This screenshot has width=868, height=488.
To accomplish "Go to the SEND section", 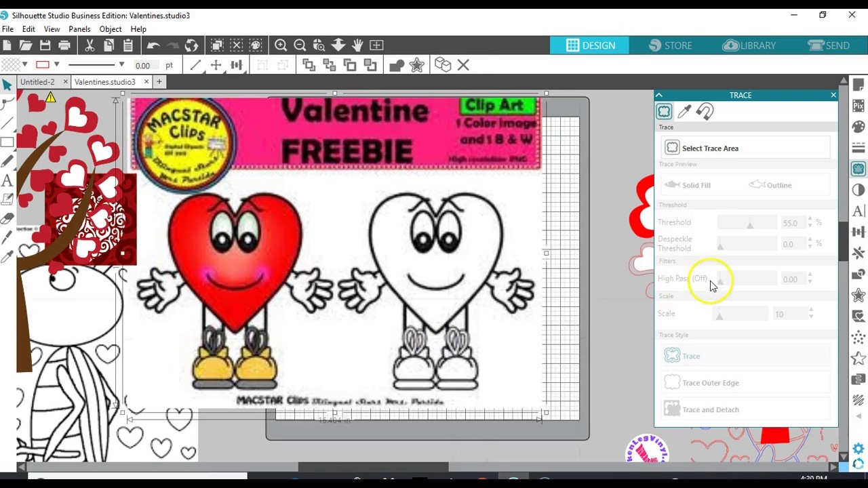I will (829, 45).
